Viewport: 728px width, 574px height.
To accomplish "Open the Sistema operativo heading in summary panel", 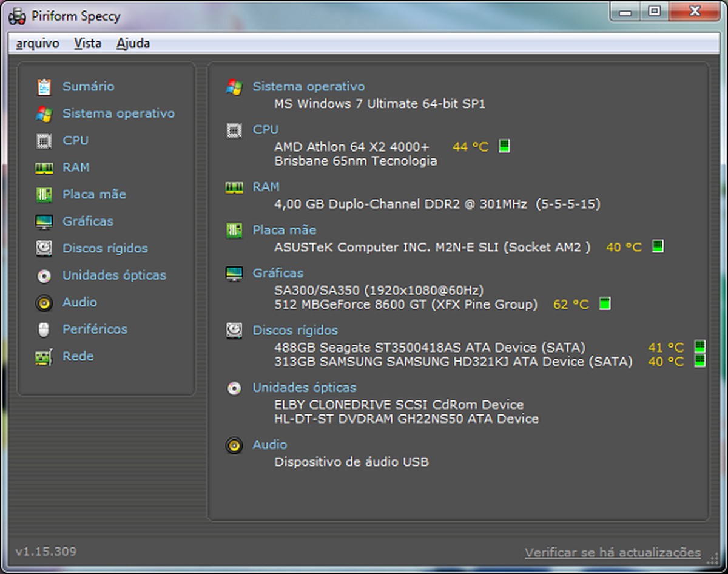I will (308, 87).
